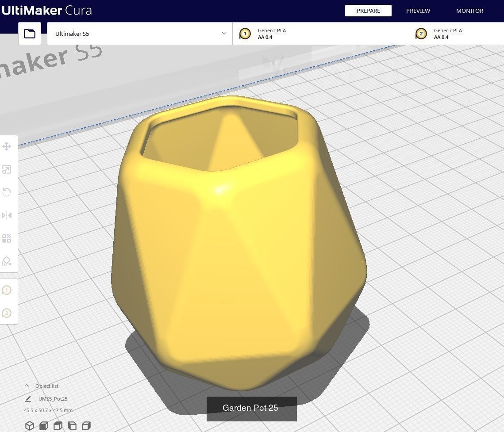504x432 pixels.
Task: Switch to right side view icon
Action: click(x=86, y=426)
